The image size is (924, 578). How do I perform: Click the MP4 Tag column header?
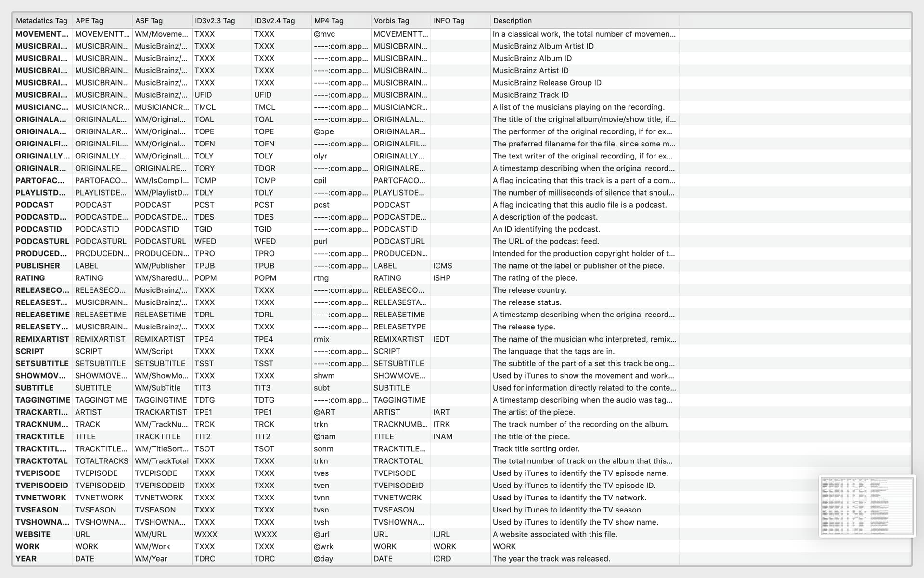tap(329, 21)
